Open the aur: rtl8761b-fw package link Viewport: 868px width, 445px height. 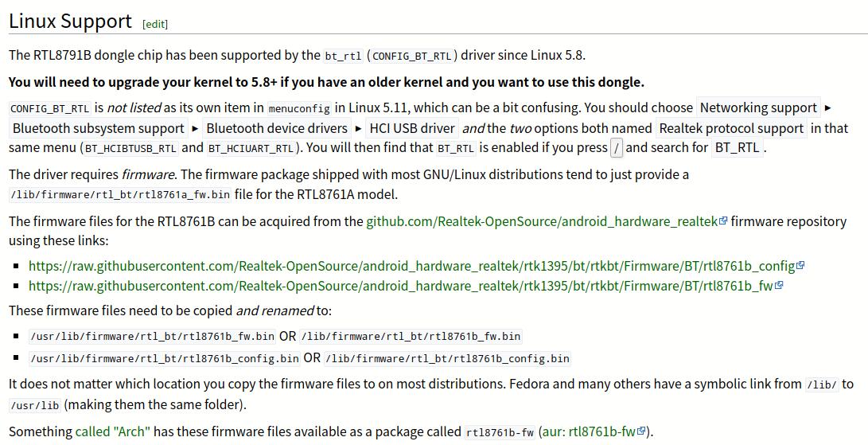click(x=589, y=431)
